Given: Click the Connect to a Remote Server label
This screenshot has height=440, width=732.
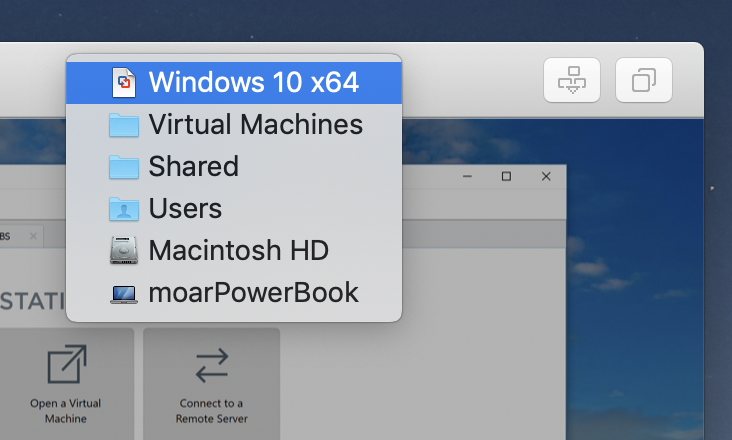Looking at the screenshot, I should [211, 411].
